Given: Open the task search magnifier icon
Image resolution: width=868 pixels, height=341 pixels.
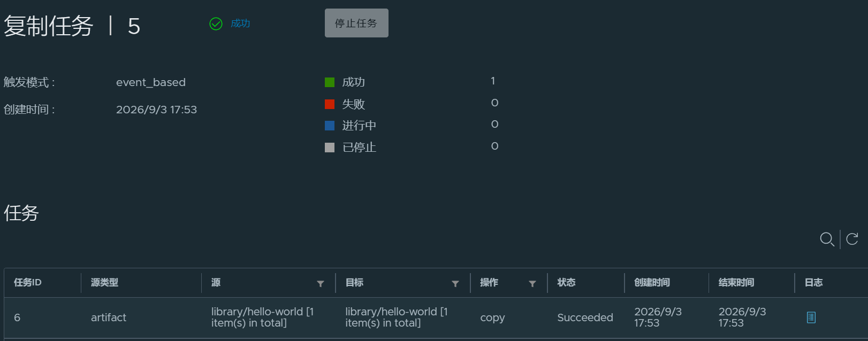Looking at the screenshot, I should [x=827, y=239].
